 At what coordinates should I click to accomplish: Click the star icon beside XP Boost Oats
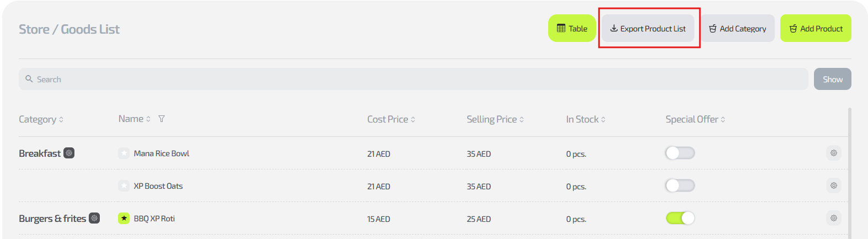(124, 186)
